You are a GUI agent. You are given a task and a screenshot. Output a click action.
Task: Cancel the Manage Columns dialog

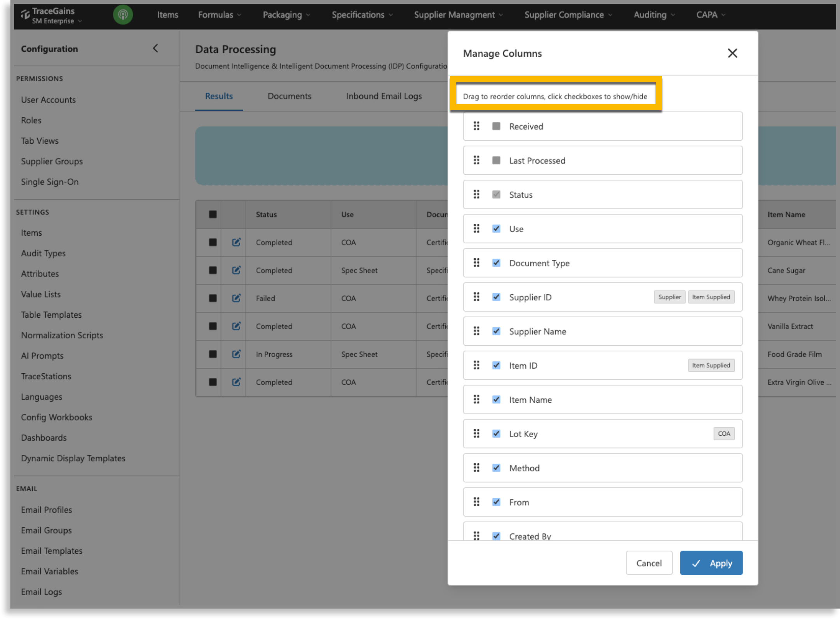[649, 563]
